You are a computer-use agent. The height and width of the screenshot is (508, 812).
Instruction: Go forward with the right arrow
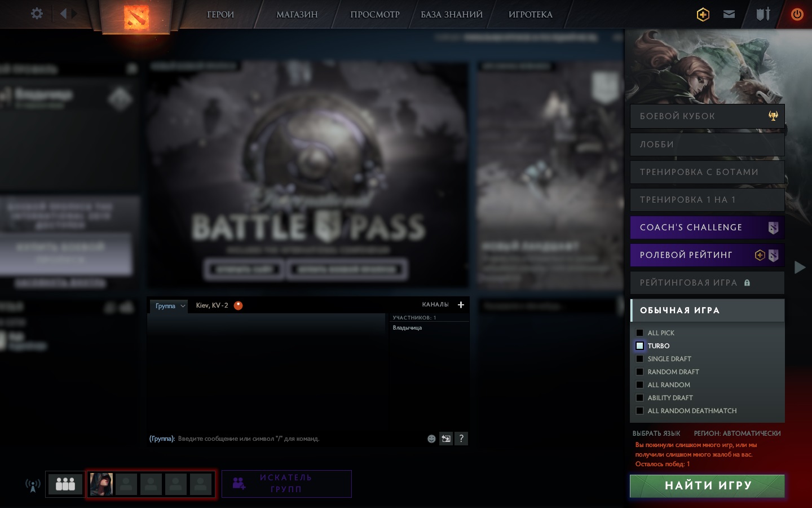[x=74, y=14]
